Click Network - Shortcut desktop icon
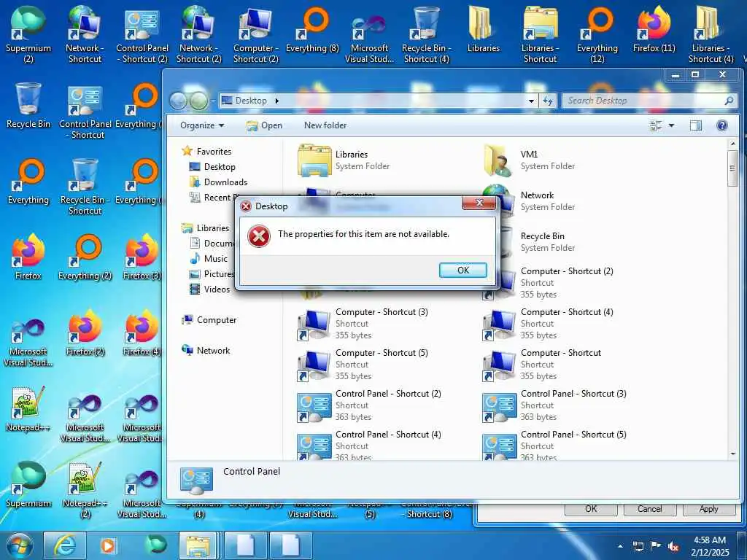The image size is (747, 560). 85,34
